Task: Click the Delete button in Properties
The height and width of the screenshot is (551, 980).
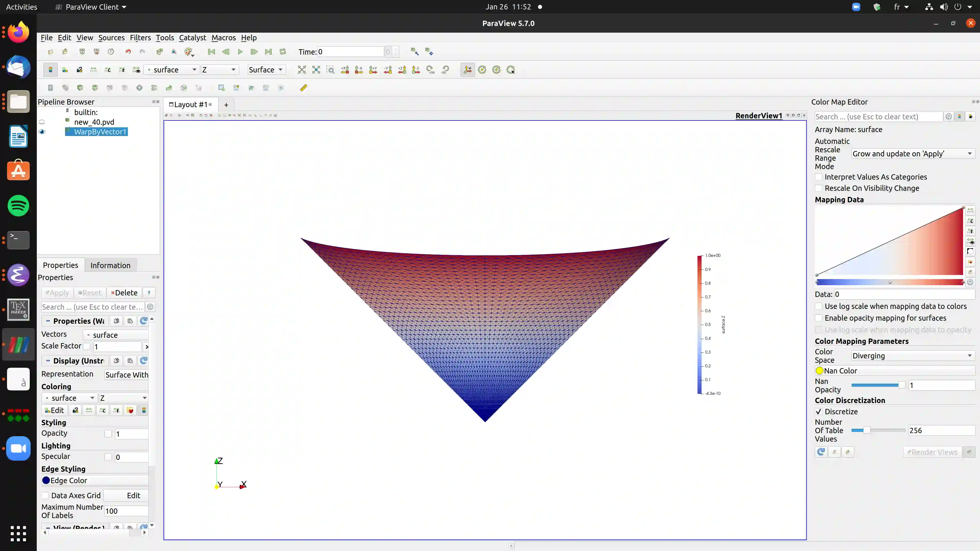Action: 124,292
